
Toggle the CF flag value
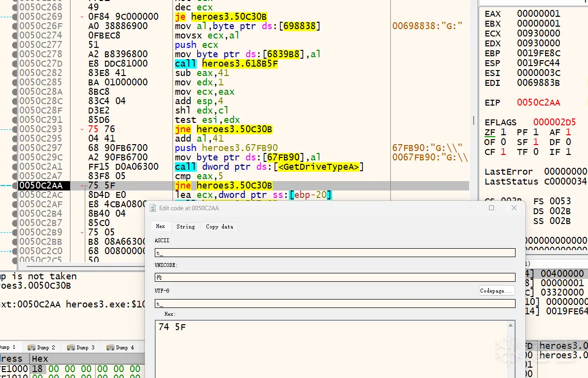point(503,152)
